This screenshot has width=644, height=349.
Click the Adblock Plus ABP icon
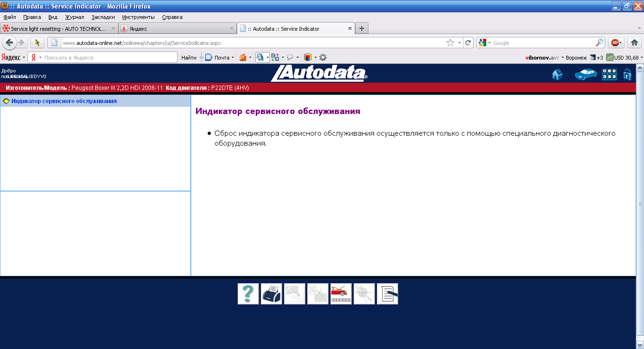point(615,43)
